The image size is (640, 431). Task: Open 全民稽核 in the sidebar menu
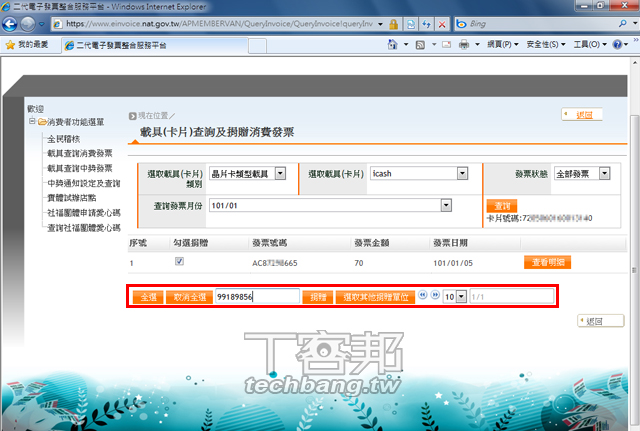pyautogui.click(x=63, y=139)
